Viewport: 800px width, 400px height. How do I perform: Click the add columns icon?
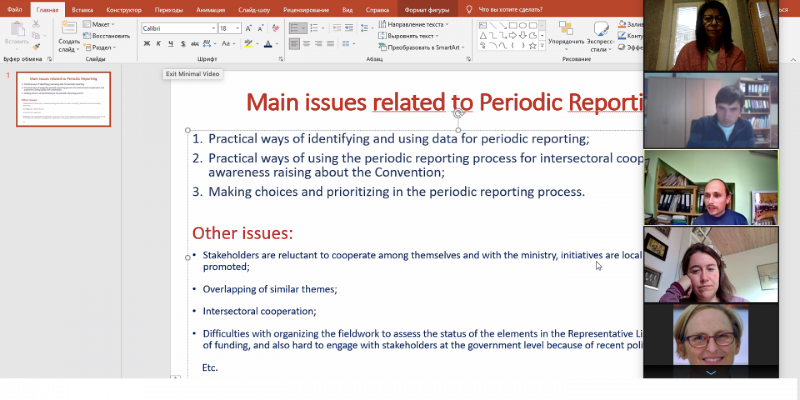[x=346, y=44]
